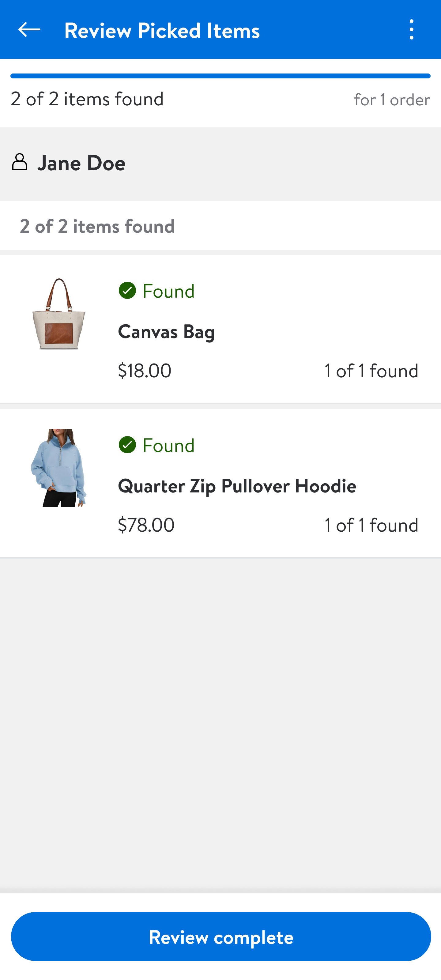The height and width of the screenshot is (980, 441).
Task: Tap the Hoodie green checkmark icon
Action: (x=127, y=445)
